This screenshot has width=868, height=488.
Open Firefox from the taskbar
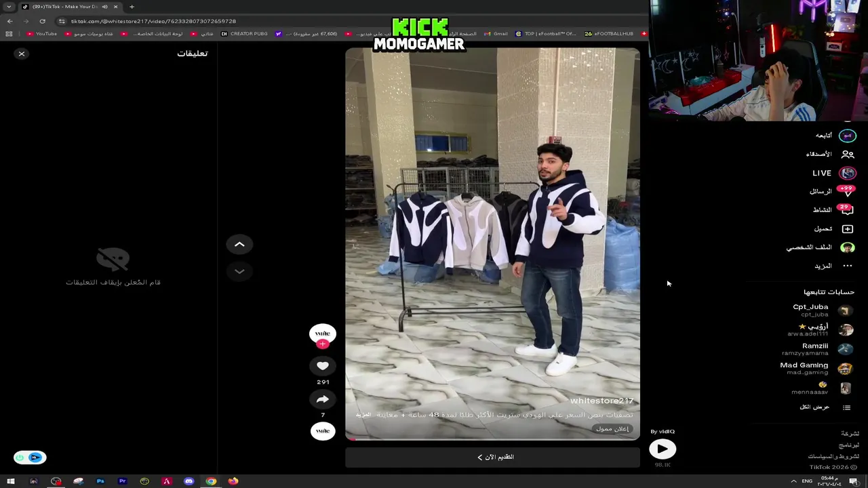point(233,481)
